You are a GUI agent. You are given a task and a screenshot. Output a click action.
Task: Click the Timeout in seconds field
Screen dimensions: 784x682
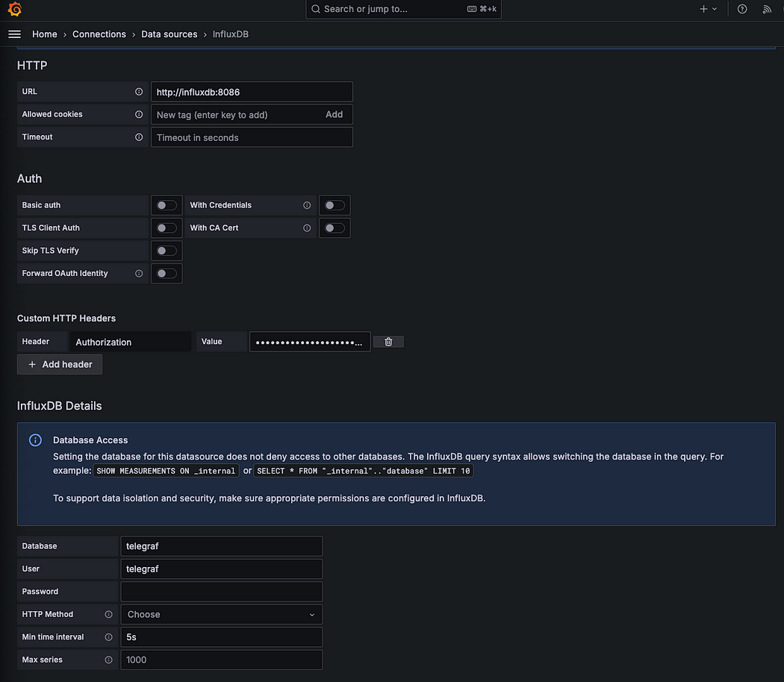point(252,137)
